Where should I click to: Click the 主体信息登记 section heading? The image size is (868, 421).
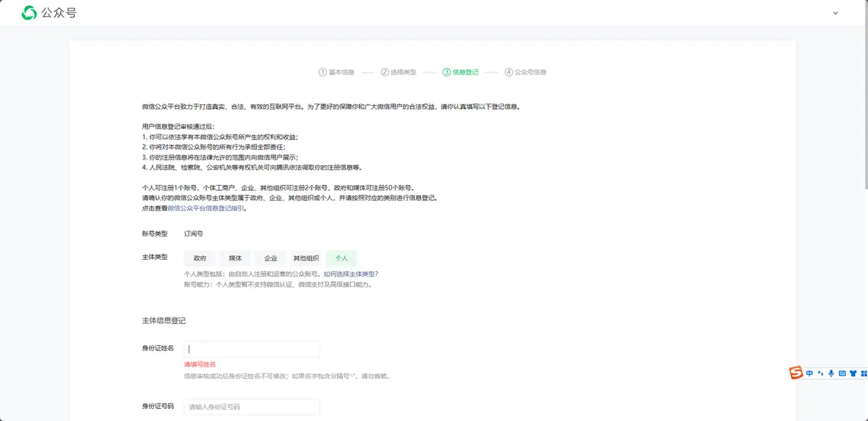[x=163, y=320]
